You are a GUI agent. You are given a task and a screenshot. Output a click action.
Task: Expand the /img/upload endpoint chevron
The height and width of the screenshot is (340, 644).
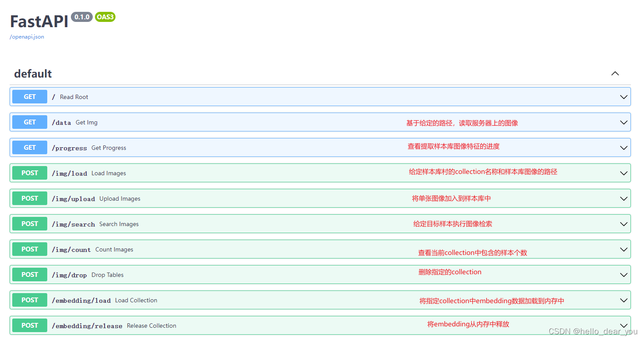624,198
